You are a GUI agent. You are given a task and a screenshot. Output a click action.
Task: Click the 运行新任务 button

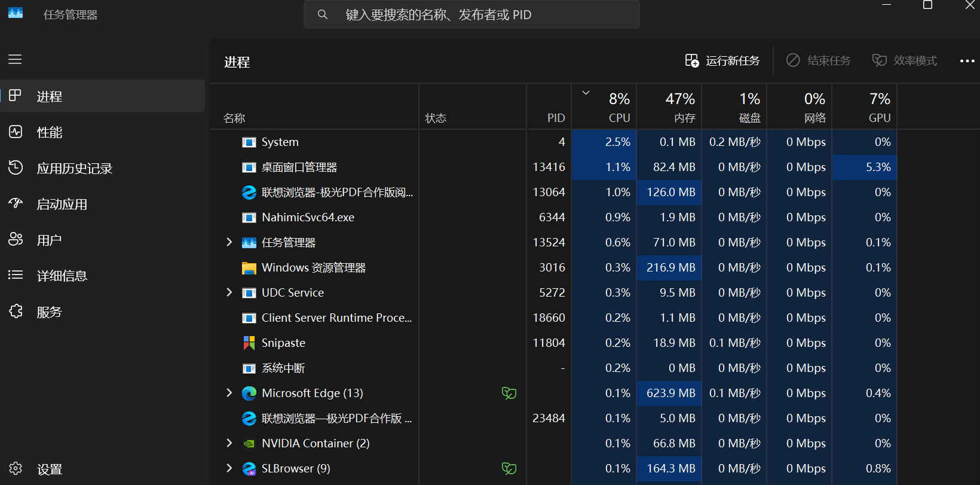[x=722, y=60]
